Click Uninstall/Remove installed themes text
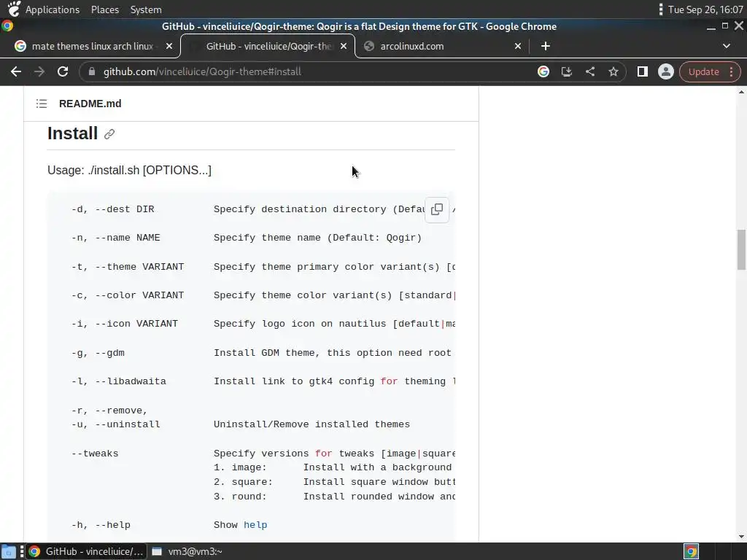 coord(311,424)
